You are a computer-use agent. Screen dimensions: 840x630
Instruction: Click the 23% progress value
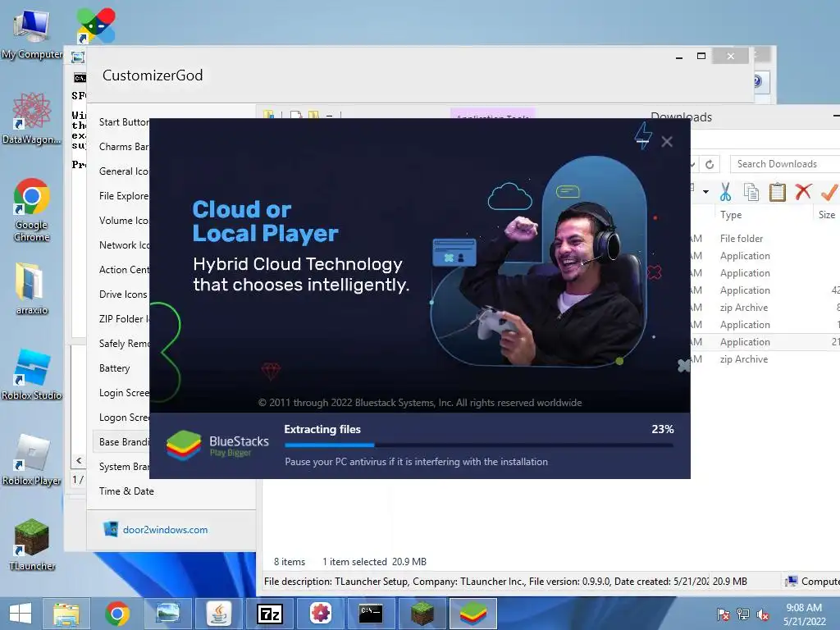tap(662, 429)
